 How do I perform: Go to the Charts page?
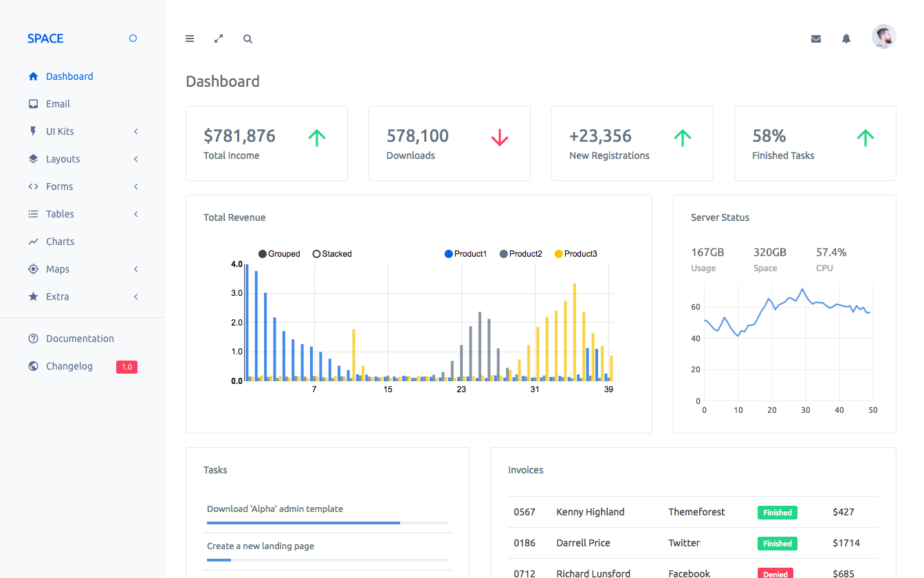(60, 242)
